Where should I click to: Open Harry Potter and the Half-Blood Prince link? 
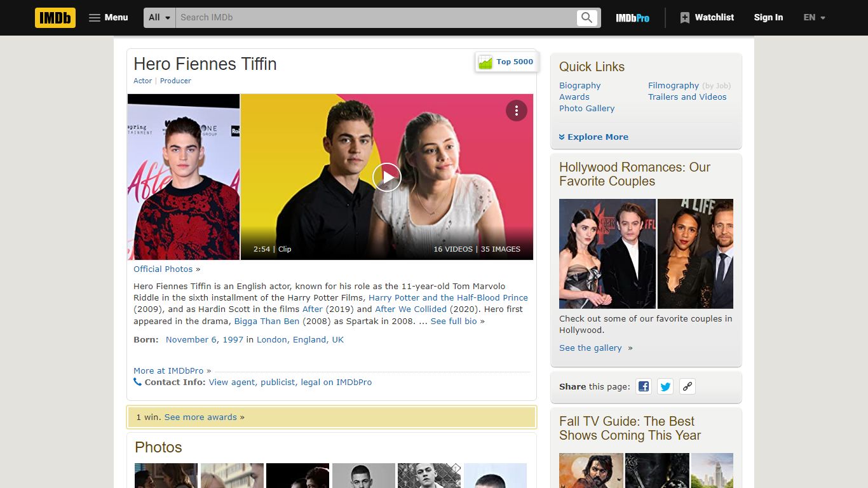coord(448,298)
